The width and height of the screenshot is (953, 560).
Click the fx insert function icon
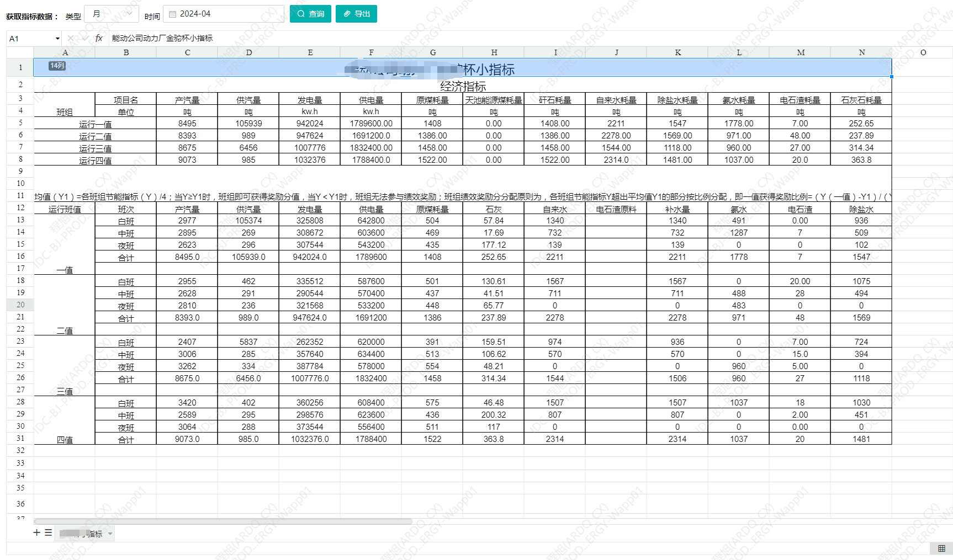(x=99, y=38)
